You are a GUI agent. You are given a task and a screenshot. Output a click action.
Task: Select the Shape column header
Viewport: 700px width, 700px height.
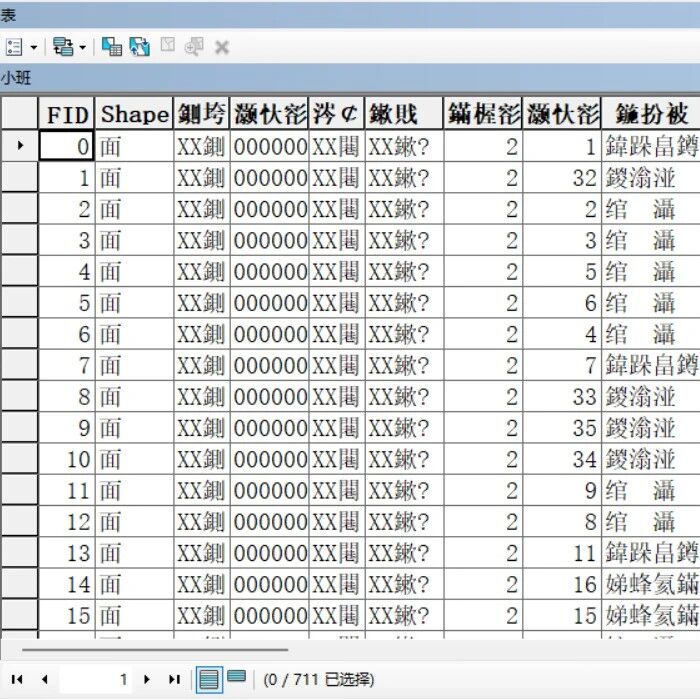[x=134, y=114]
